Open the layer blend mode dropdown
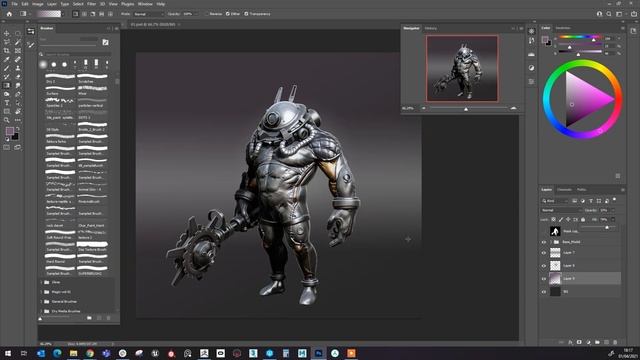The width and height of the screenshot is (640, 360). click(561, 210)
